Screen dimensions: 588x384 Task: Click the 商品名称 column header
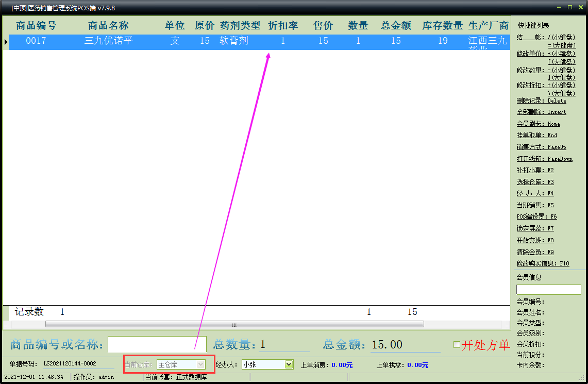pyautogui.click(x=108, y=25)
